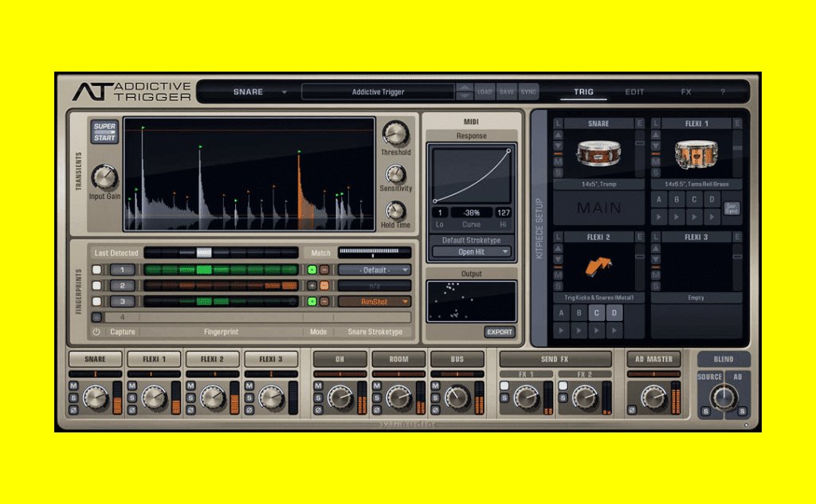
Task: Click the SYNC button
Action: click(528, 92)
